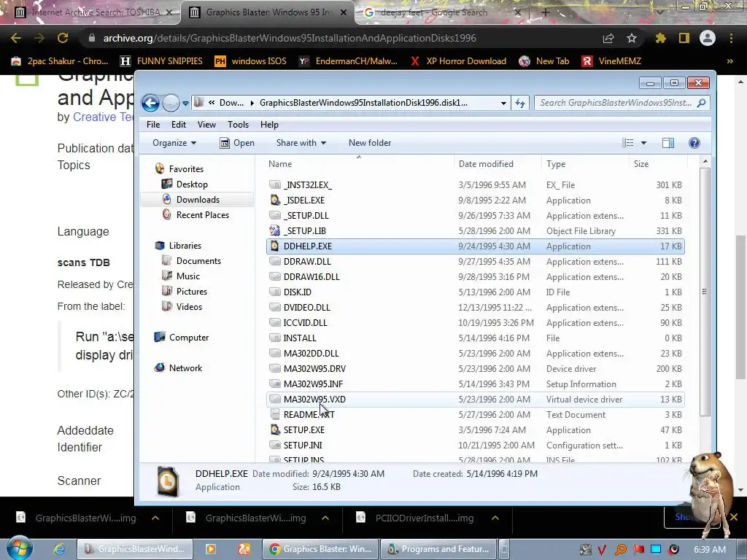Click the Explorer Forward navigation arrow
The image size is (747, 560).
coord(171,103)
